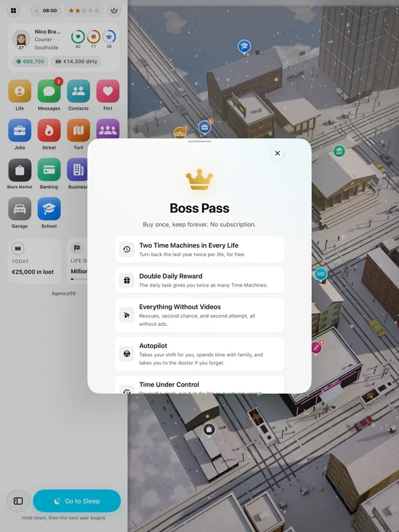The width and height of the screenshot is (399, 532).
Task: Open the TODAY €25,000 in loot card
Action: 35,261
